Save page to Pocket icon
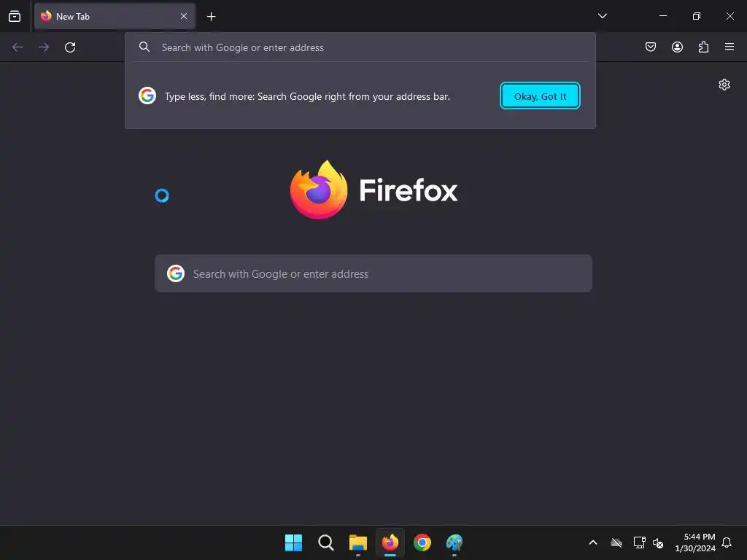Image resolution: width=747 pixels, height=560 pixels. click(x=651, y=47)
